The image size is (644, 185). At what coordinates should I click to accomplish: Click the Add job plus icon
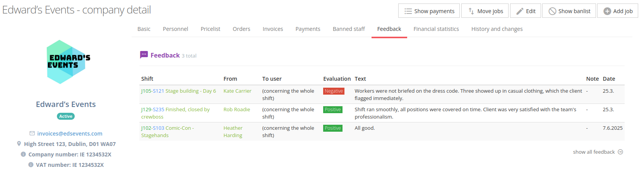pos(607,11)
